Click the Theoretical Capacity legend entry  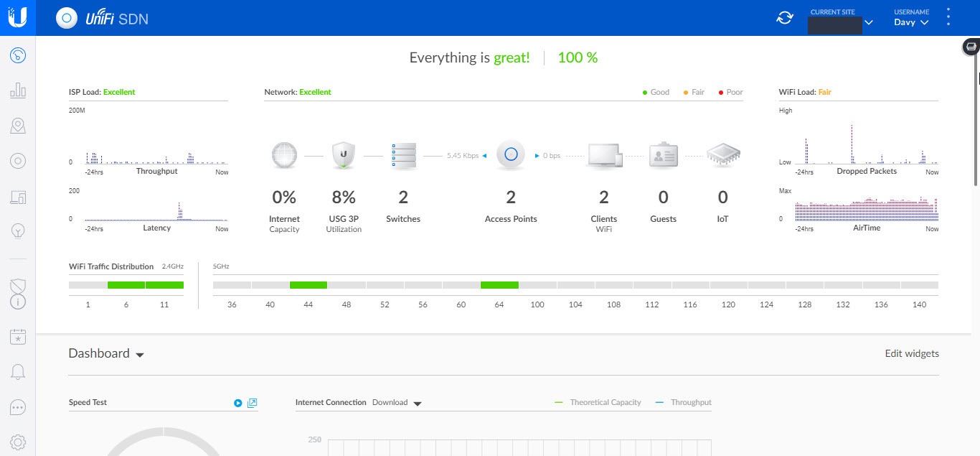[x=598, y=403]
